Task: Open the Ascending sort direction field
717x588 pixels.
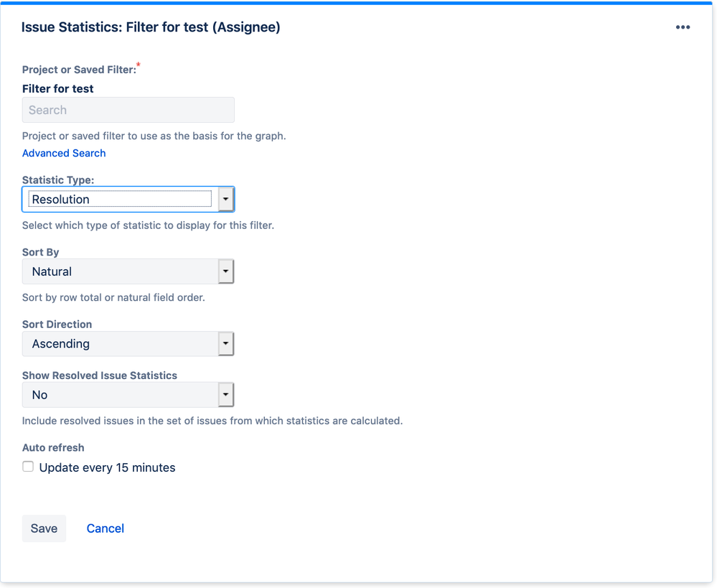Action: click(x=120, y=344)
